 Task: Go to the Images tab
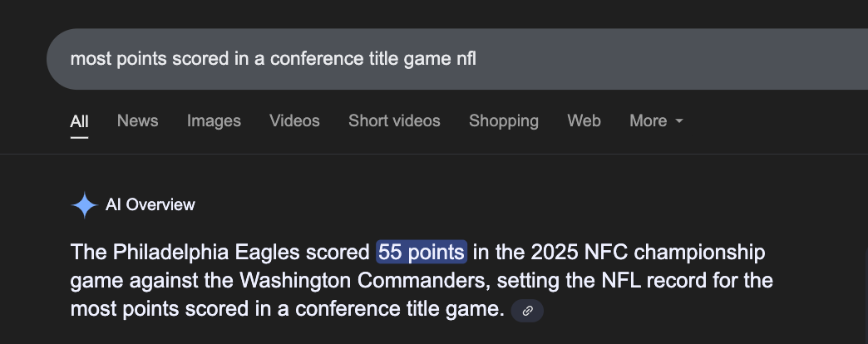[214, 121]
